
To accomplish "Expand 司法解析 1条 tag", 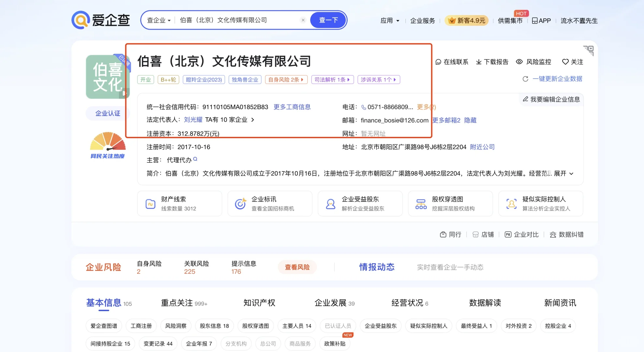I will tap(333, 80).
